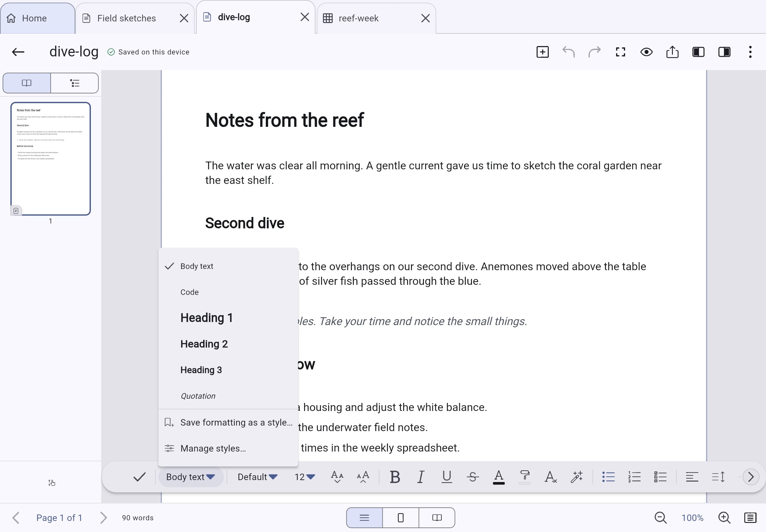Choose Heading 1 from style menu
Image resolution: width=766 pixels, height=532 pixels.
point(228,318)
